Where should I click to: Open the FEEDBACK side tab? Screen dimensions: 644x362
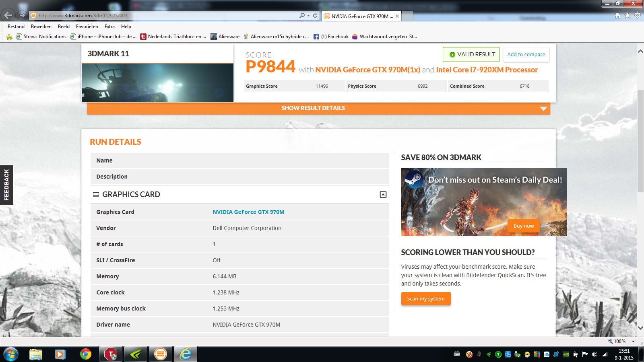pyautogui.click(x=6, y=185)
